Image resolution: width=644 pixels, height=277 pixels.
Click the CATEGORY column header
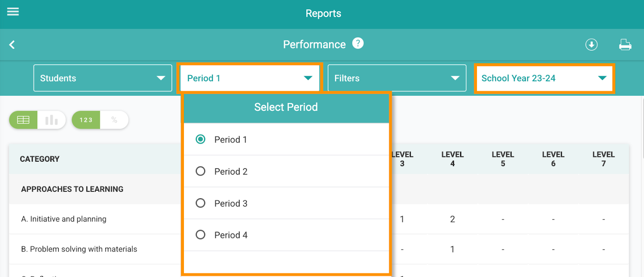(39, 159)
